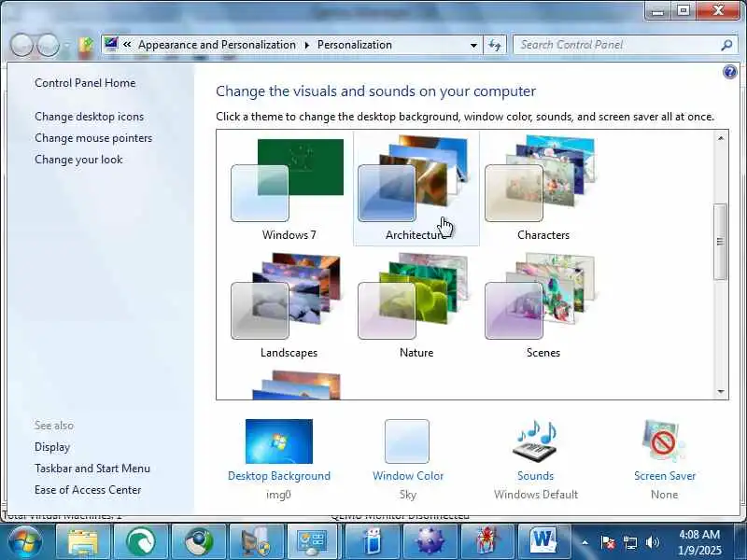Screen dimensions: 747x560
Task: Click the Desktop Background link
Action: pos(279,476)
